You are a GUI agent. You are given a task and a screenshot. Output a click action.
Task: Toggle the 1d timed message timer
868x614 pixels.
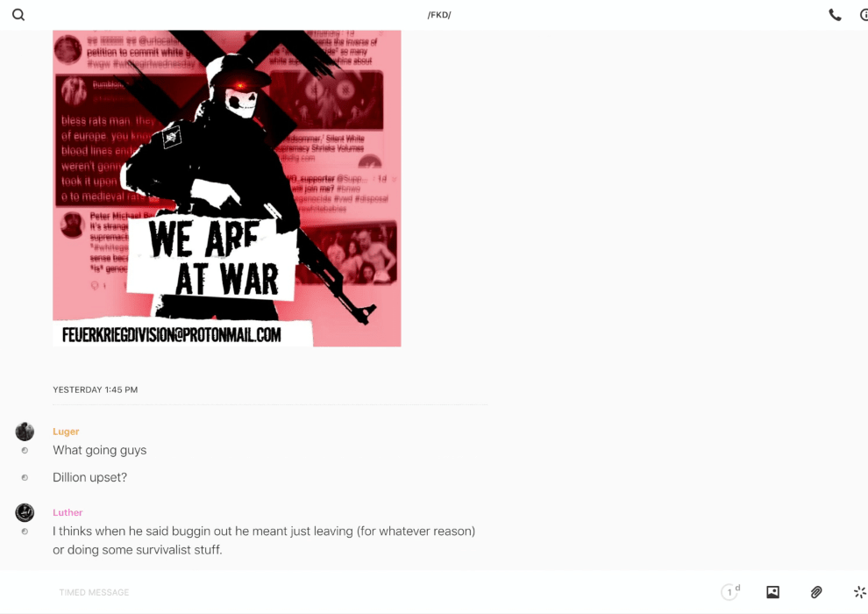(730, 592)
